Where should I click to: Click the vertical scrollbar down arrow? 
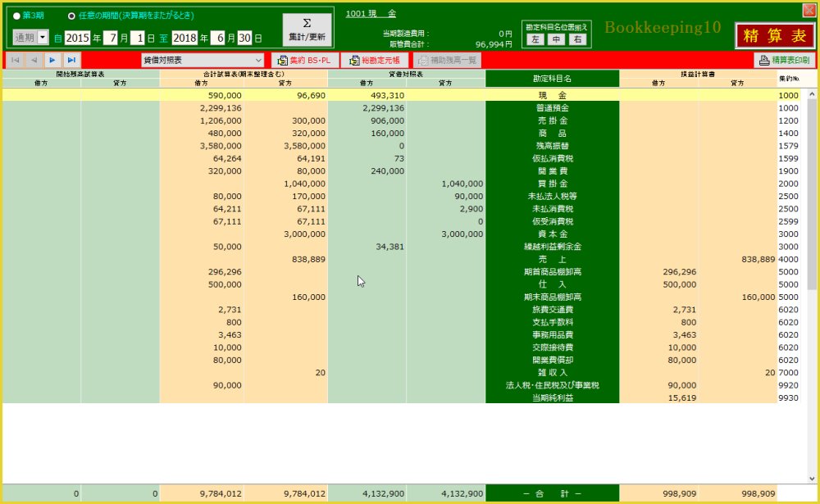(x=812, y=478)
